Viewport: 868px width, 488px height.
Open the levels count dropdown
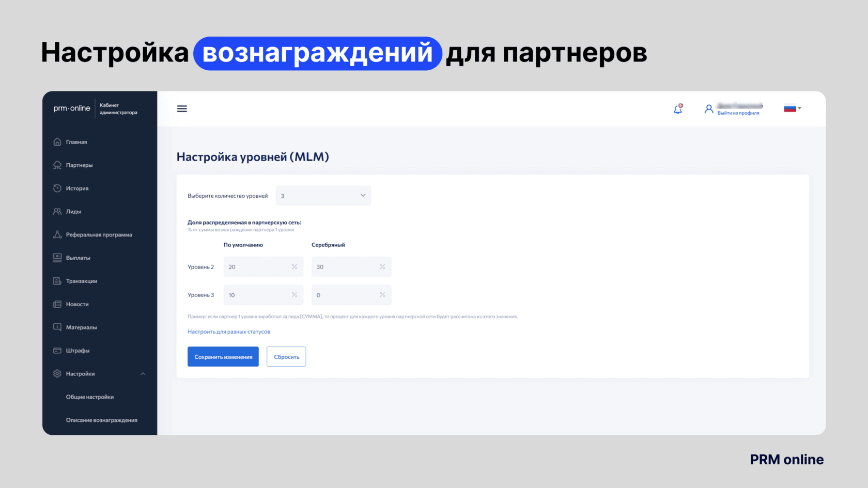(323, 196)
